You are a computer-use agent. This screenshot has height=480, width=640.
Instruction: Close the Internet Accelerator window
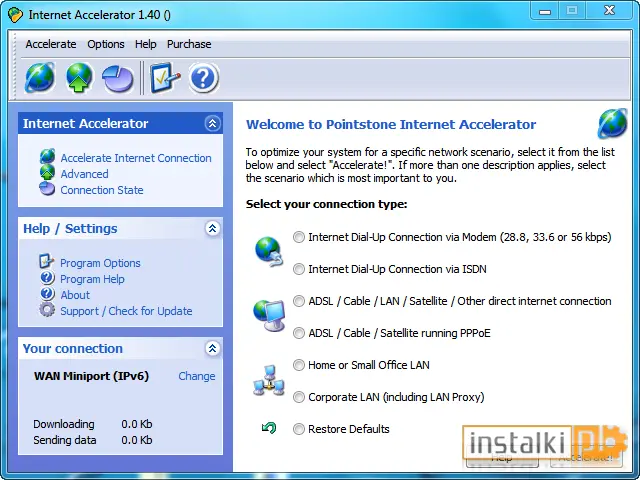point(610,11)
